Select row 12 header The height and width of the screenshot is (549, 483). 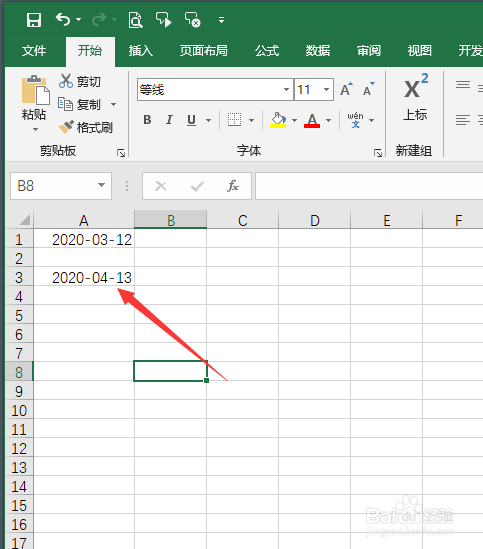19,449
